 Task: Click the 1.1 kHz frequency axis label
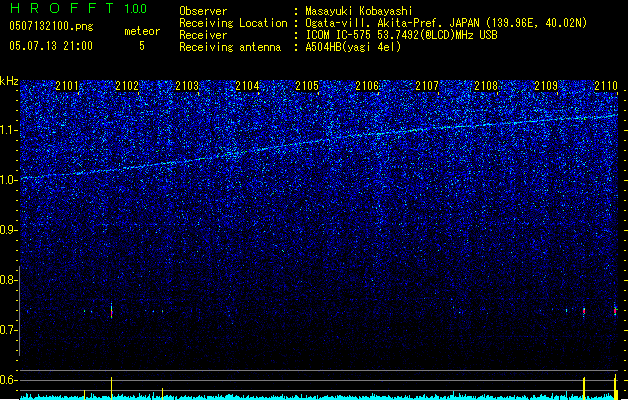point(9,130)
